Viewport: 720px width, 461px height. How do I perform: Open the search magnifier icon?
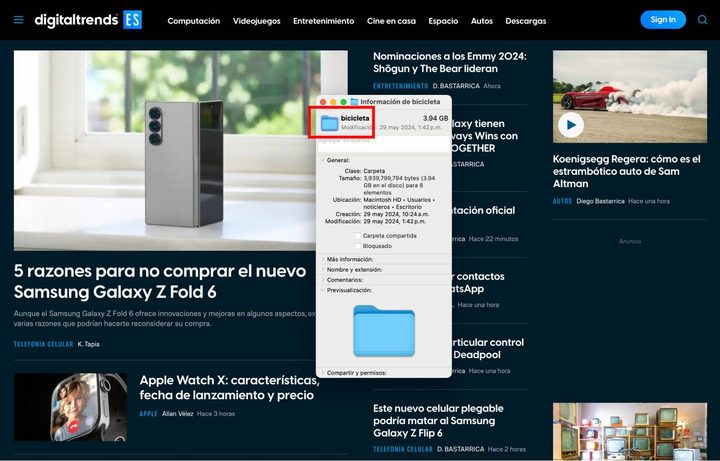[702, 20]
